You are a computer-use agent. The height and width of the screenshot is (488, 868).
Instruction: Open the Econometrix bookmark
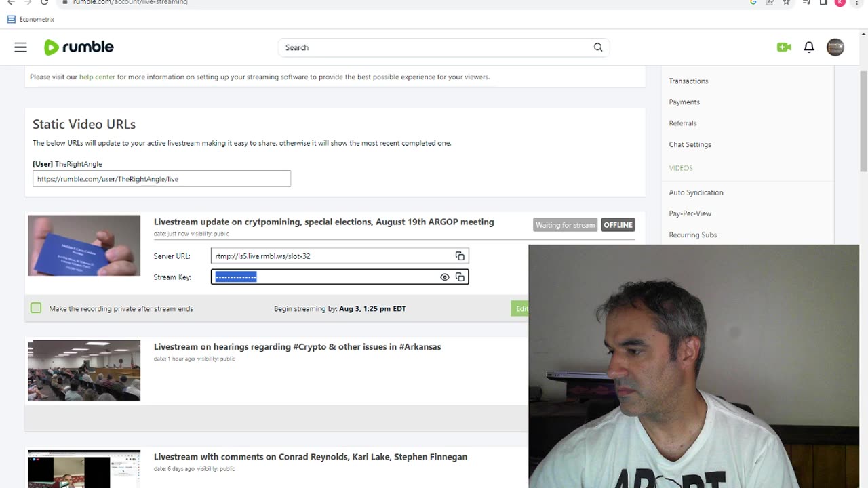[x=31, y=19]
